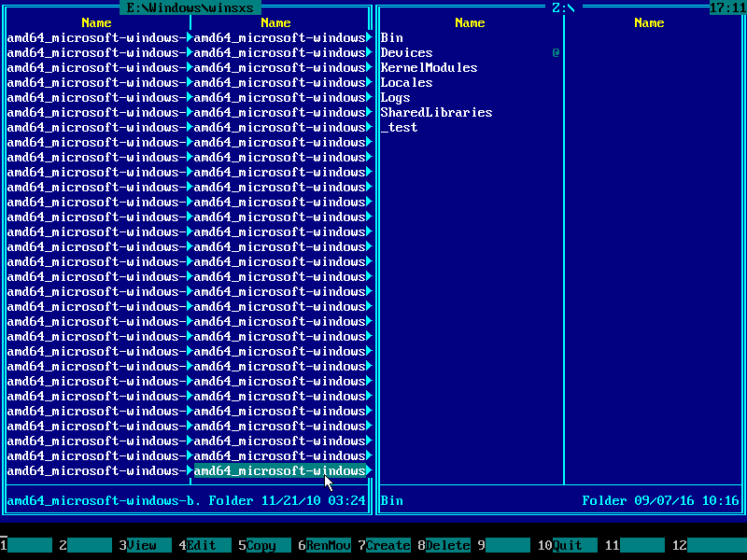
Task: Select the Bin folder in the Z:\ file list
Action: pyautogui.click(x=391, y=37)
